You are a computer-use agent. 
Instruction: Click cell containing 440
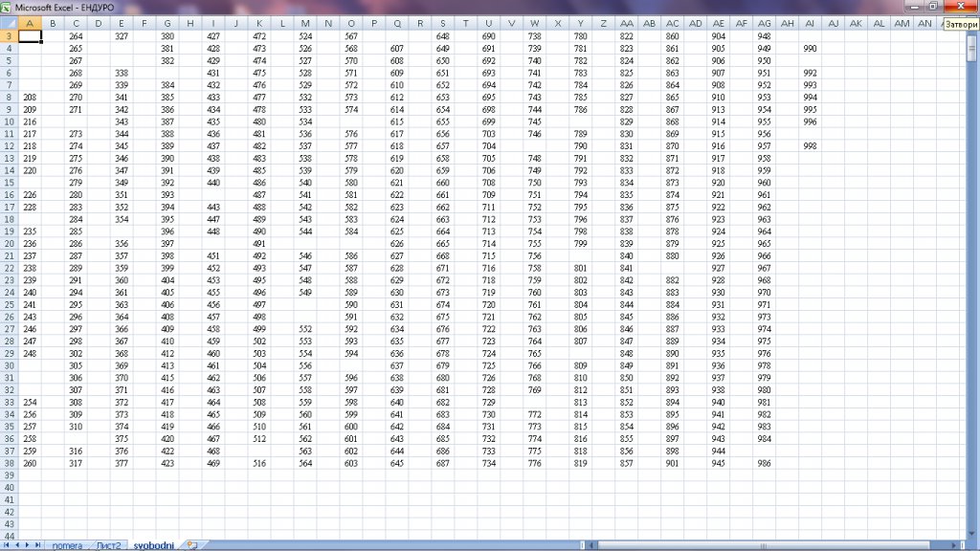[213, 183]
